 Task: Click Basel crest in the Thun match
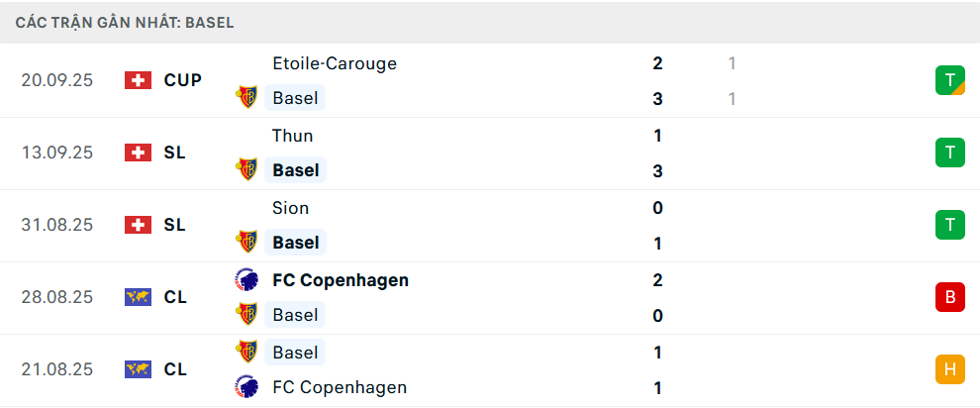[x=246, y=169]
